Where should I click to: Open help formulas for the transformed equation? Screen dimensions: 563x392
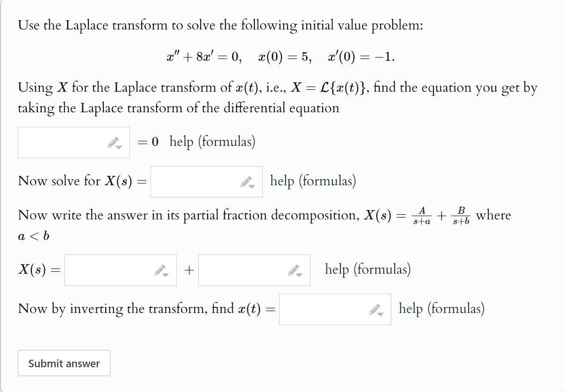coord(212,142)
